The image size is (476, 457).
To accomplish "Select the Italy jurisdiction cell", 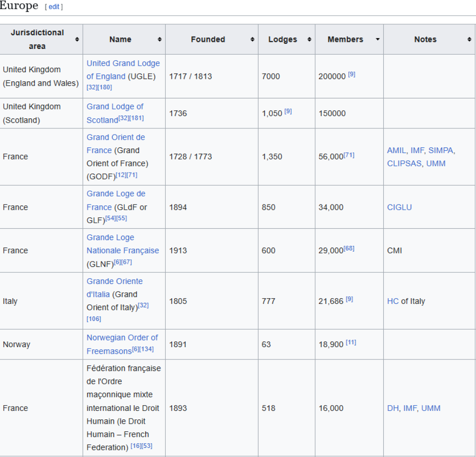I will pos(41,301).
